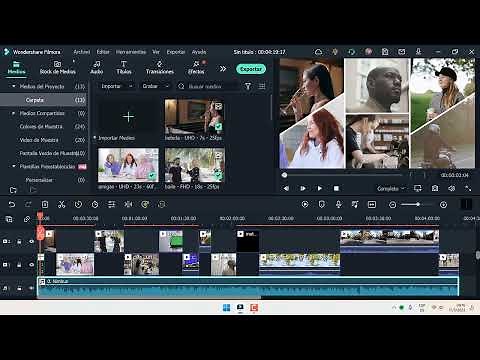Click the preview playback progress bar

tap(343, 175)
